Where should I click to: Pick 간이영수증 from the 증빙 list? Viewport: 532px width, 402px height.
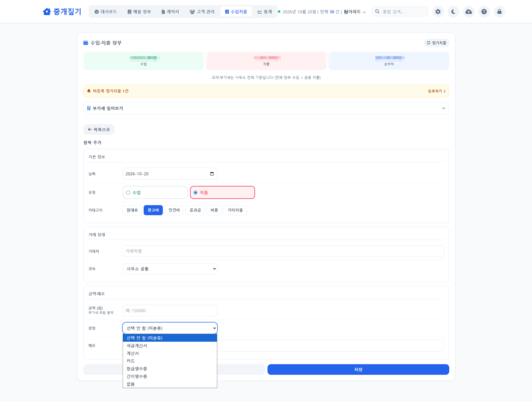pos(170,376)
